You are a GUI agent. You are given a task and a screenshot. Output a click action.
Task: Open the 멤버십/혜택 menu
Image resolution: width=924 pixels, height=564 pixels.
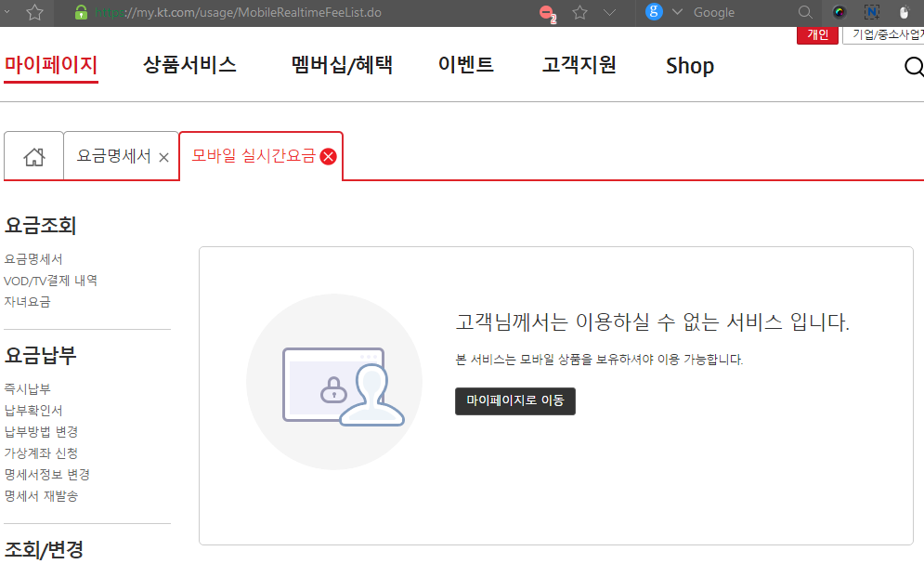pyautogui.click(x=342, y=65)
